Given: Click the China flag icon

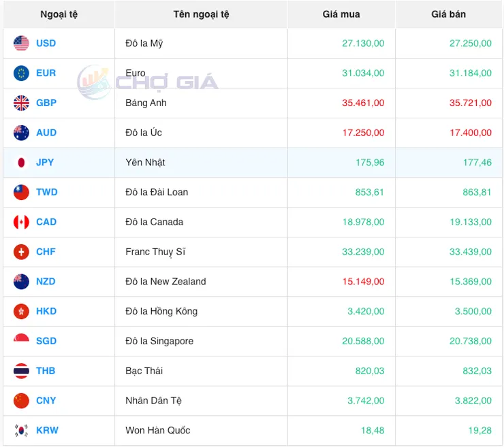Looking at the screenshot, I should click(21, 401).
